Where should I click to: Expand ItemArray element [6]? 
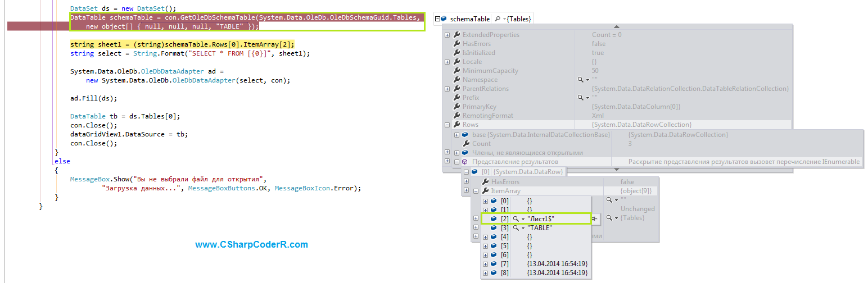(x=485, y=255)
